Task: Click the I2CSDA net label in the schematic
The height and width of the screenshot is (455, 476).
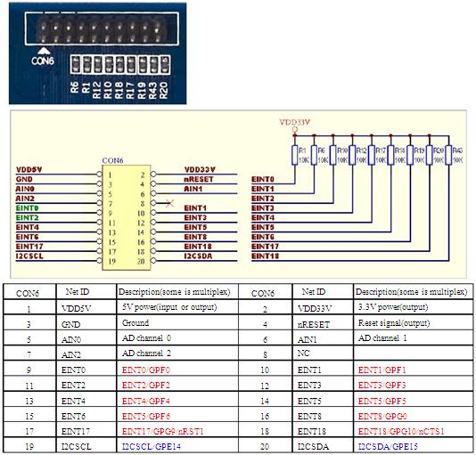Action: tap(198, 256)
